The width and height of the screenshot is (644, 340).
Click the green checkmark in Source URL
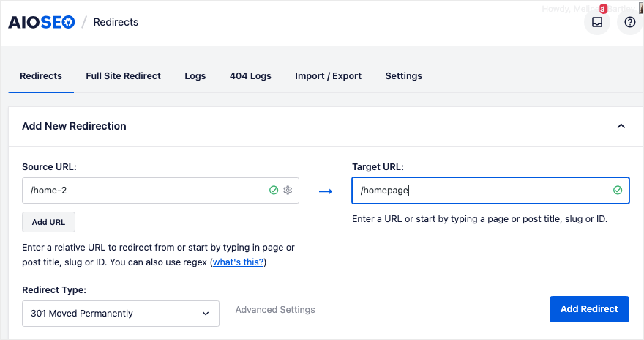[274, 191]
